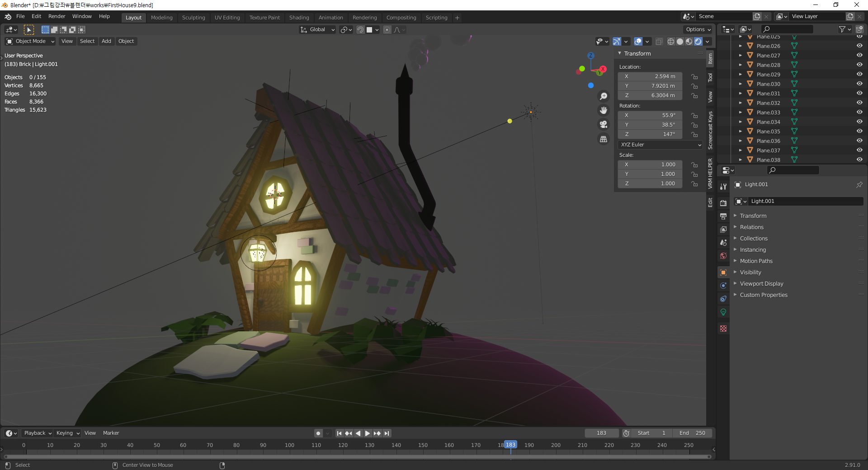Toggle proportional editing
This screenshot has width=868, height=470.
[x=387, y=30]
